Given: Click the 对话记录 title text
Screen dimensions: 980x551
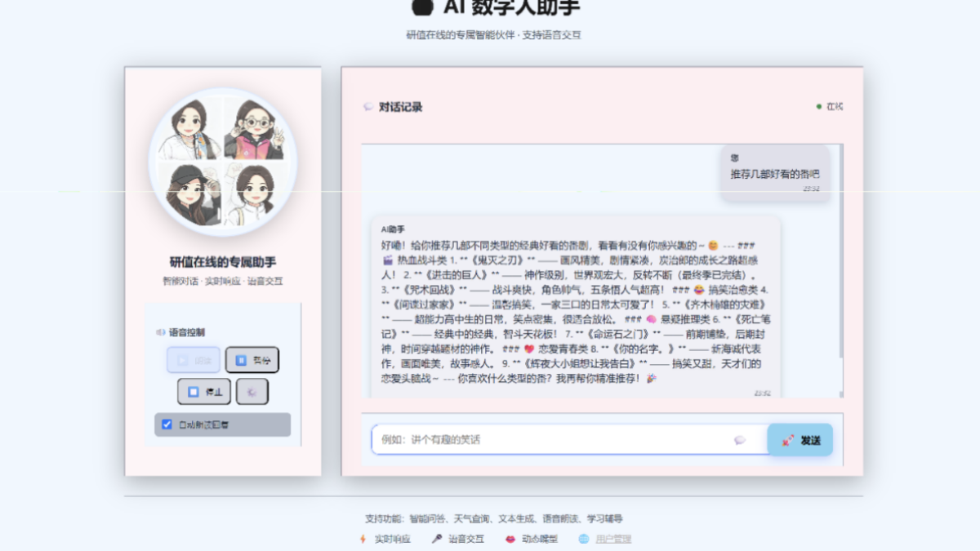Looking at the screenshot, I should tap(401, 107).
